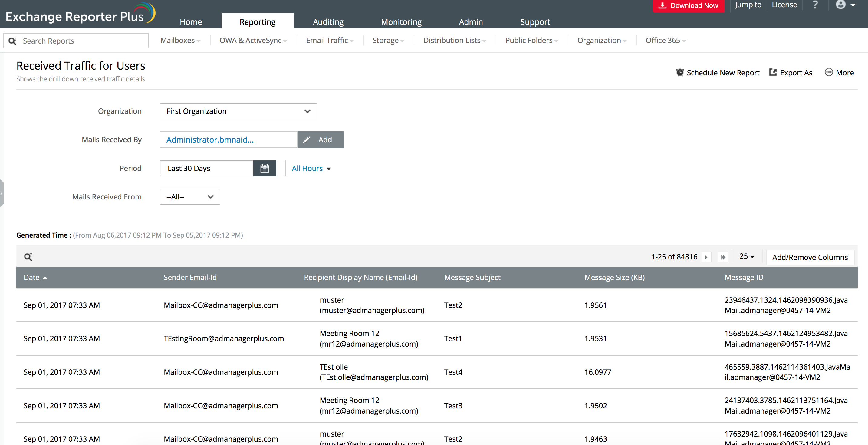Expand the left side panel handle
The width and height of the screenshot is (868, 445).
(2, 193)
